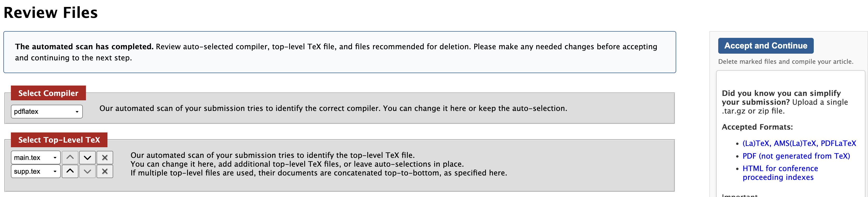Move supp.tex down using its down arrow

point(87,171)
